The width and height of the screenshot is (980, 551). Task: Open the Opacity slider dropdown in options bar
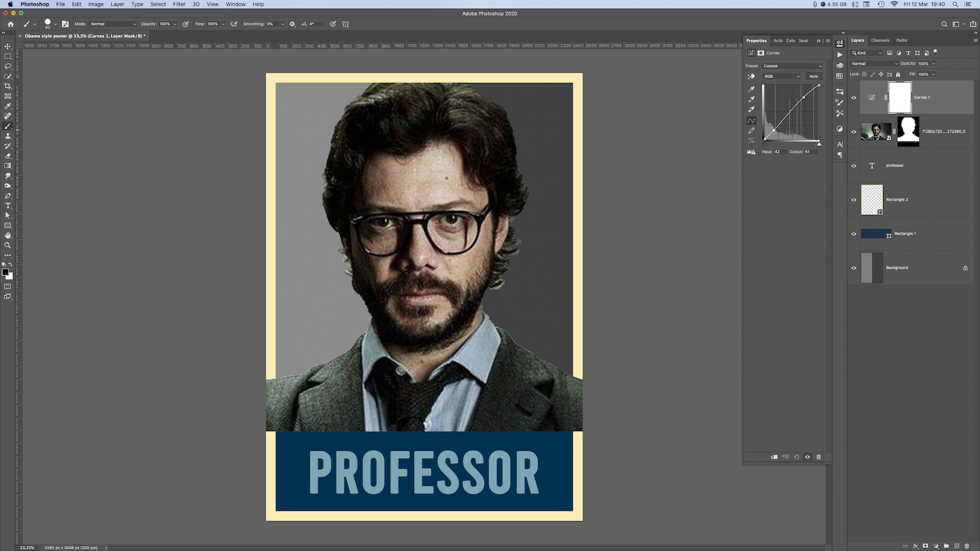click(x=174, y=24)
